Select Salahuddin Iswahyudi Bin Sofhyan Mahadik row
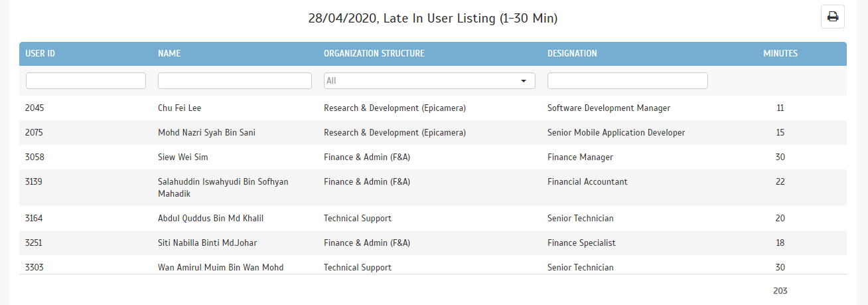868x305 pixels. point(433,187)
